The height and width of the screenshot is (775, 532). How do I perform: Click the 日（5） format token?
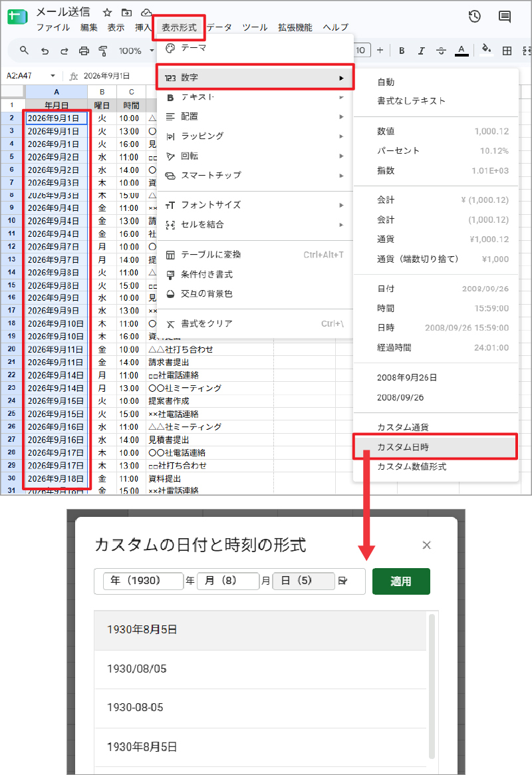point(303,581)
